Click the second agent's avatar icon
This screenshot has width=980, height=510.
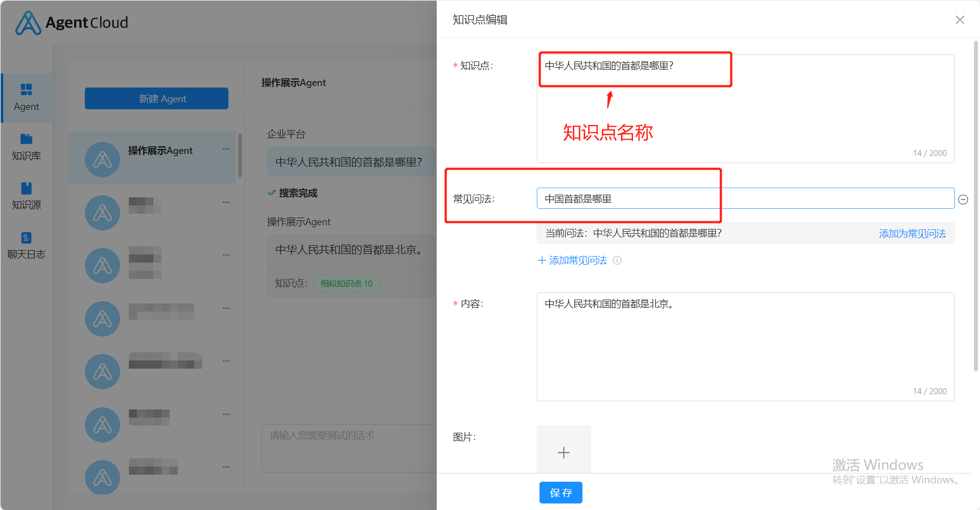102,213
